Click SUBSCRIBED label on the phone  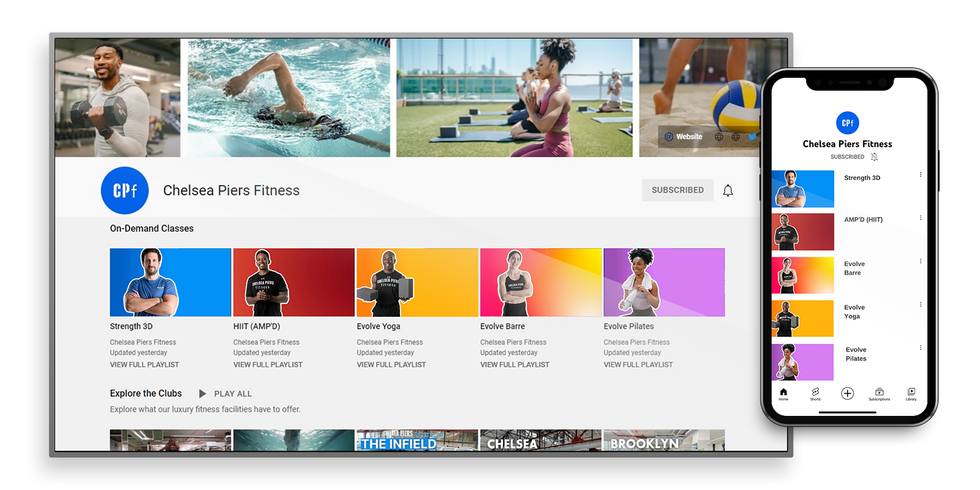pos(847,157)
